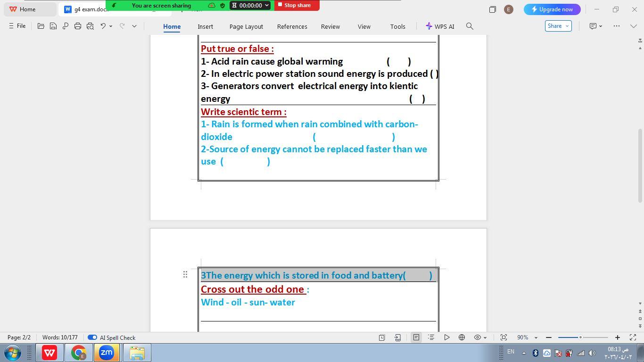Enter full screen with the expand icon
This screenshot has width=644, height=362.
click(633, 337)
